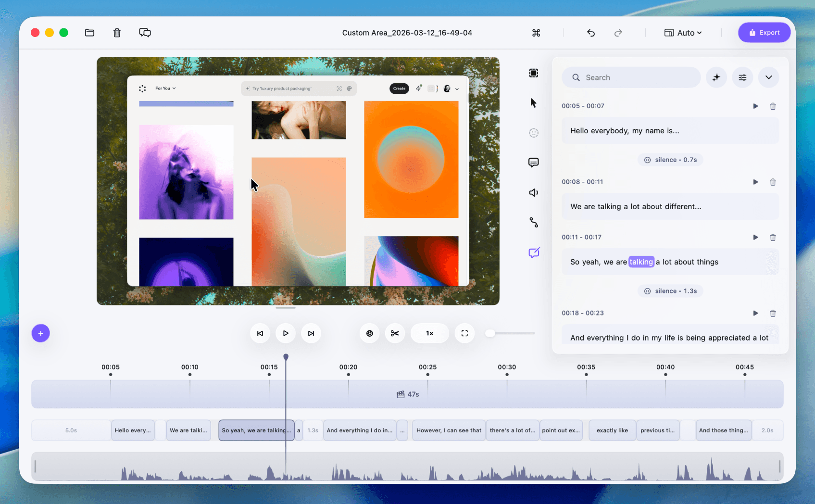Toggle fullscreen preview mode
Image resolution: width=815 pixels, height=504 pixels.
[464, 333]
